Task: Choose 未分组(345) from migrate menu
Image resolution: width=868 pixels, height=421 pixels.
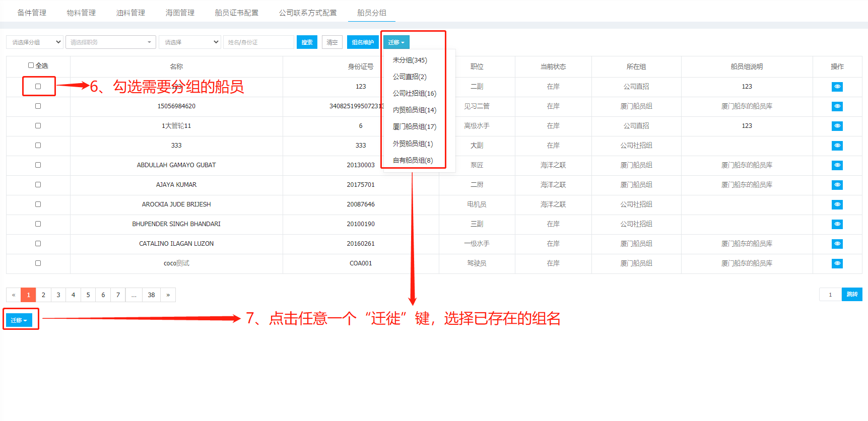Action: (x=410, y=60)
